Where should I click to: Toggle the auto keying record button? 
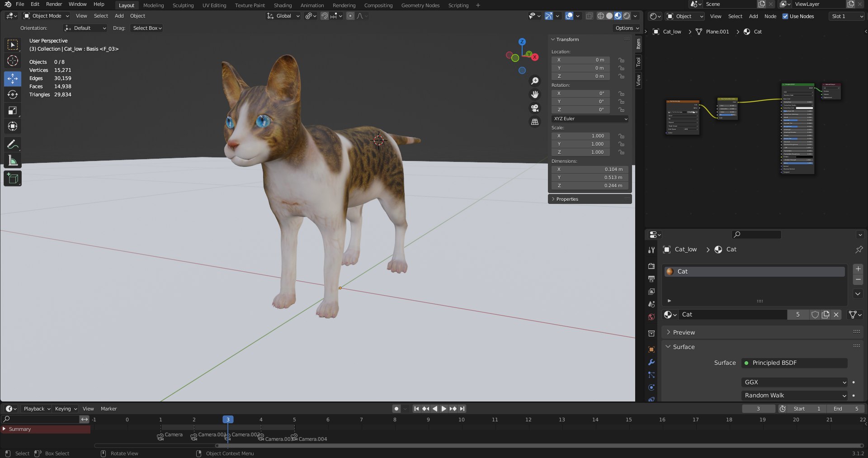click(x=396, y=409)
